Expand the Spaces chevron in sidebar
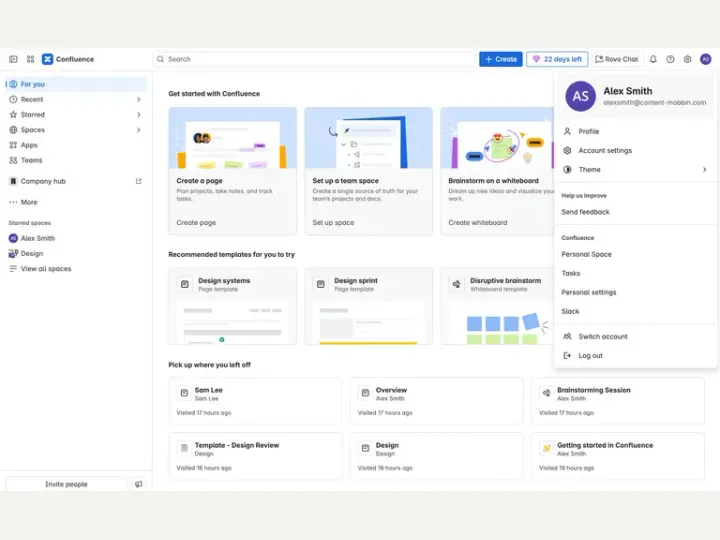The width and height of the screenshot is (720, 540). pos(139,129)
